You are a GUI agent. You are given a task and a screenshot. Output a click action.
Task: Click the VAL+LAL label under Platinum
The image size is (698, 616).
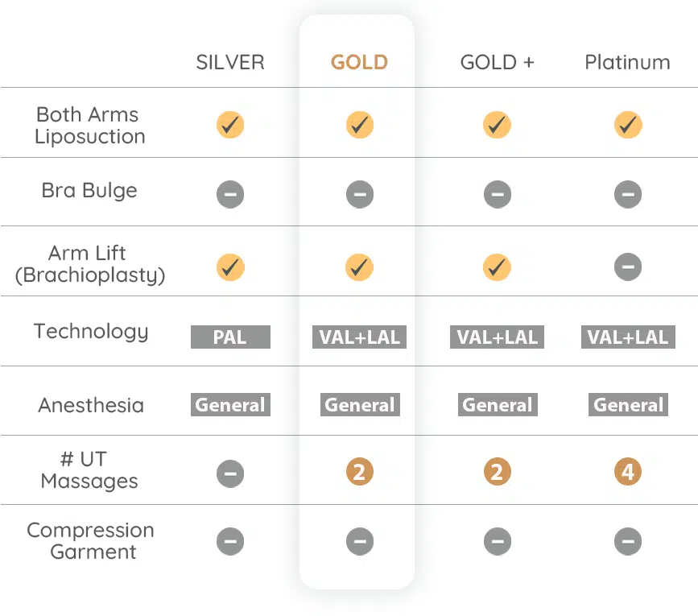[x=627, y=337]
